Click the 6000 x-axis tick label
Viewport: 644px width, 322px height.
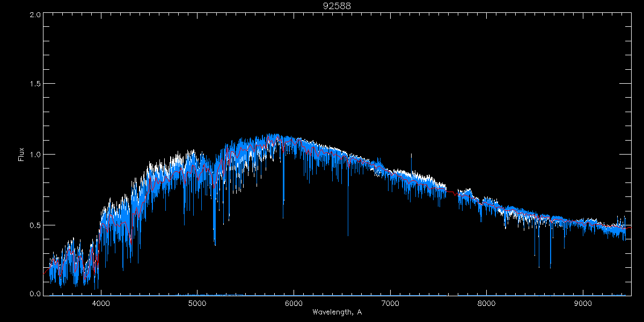point(294,304)
